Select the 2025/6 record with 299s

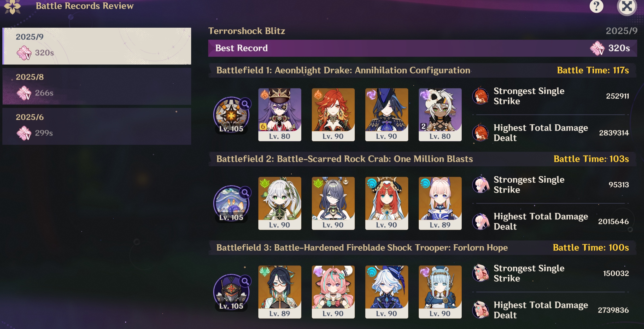97,126
